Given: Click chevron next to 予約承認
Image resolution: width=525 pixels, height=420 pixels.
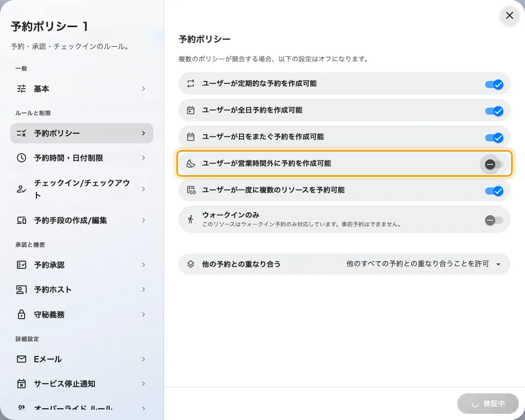Looking at the screenshot, I should tap(144, 265).
